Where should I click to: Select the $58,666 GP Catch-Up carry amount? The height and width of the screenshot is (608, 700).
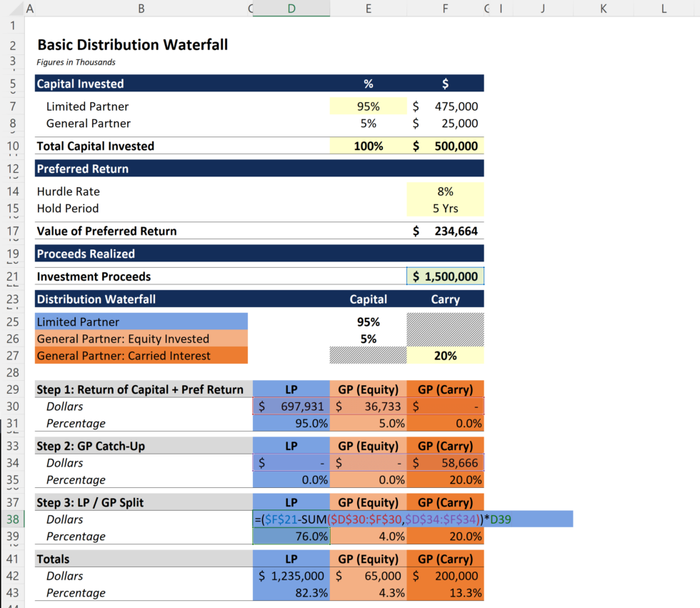pos(444,462)
